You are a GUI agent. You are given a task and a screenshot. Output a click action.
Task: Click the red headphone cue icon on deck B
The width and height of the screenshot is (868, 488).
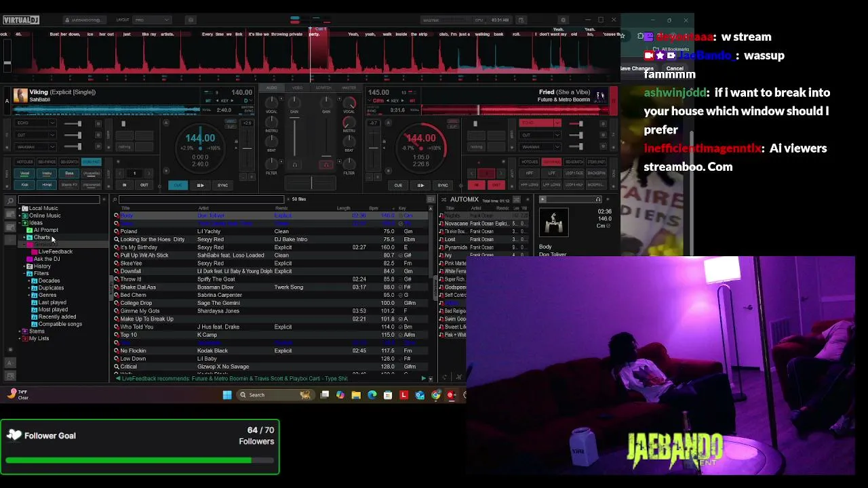coord(326,165)
